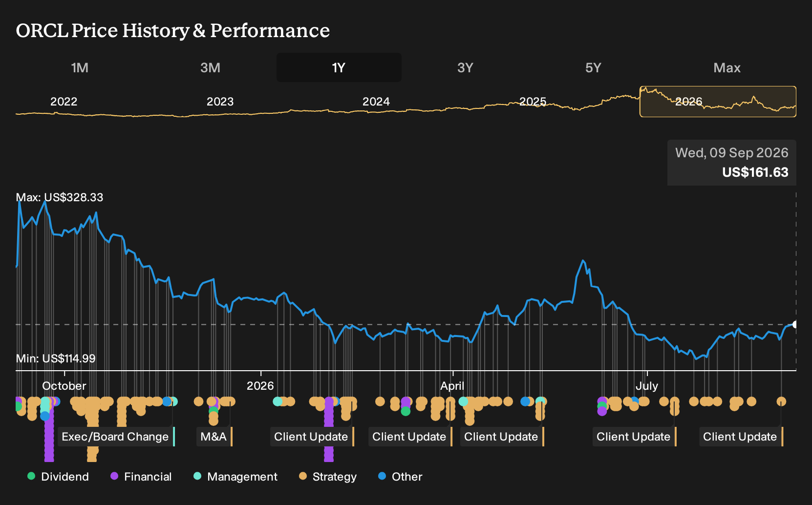Show Max price history
The height and width of the screenshot is (505, 812).
(x=727, y=67)
